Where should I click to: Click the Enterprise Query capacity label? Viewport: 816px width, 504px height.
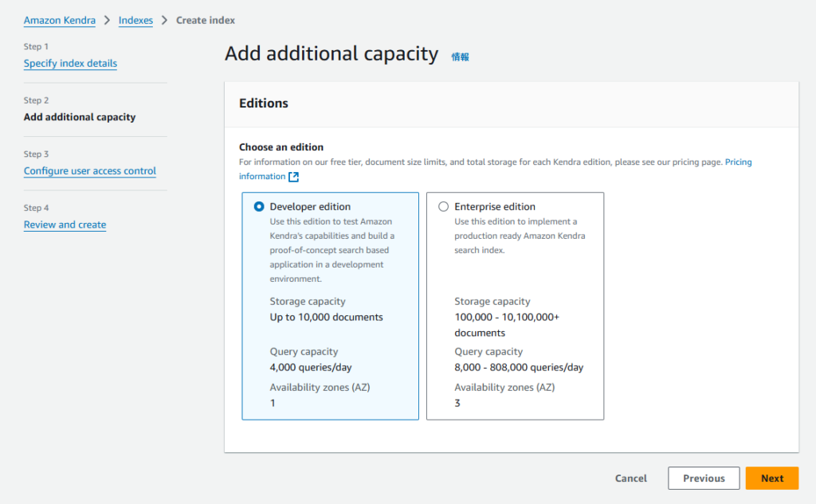(488, 352)
